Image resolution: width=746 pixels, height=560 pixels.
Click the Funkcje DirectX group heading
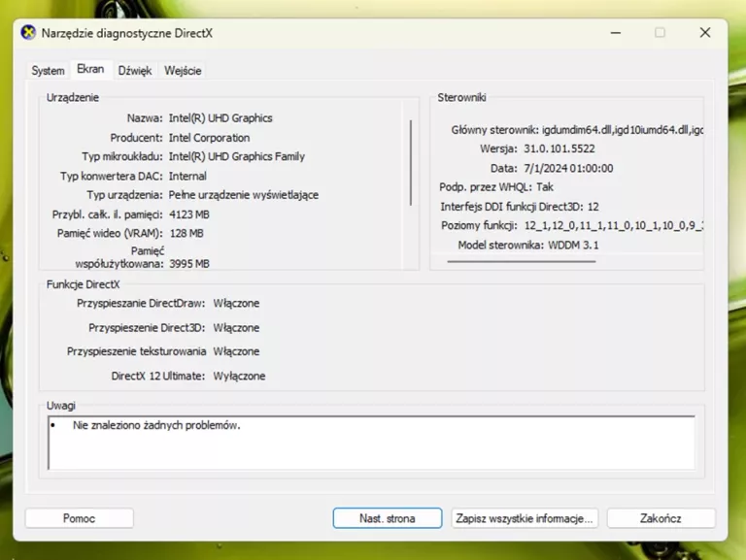(x=84, y=284)
